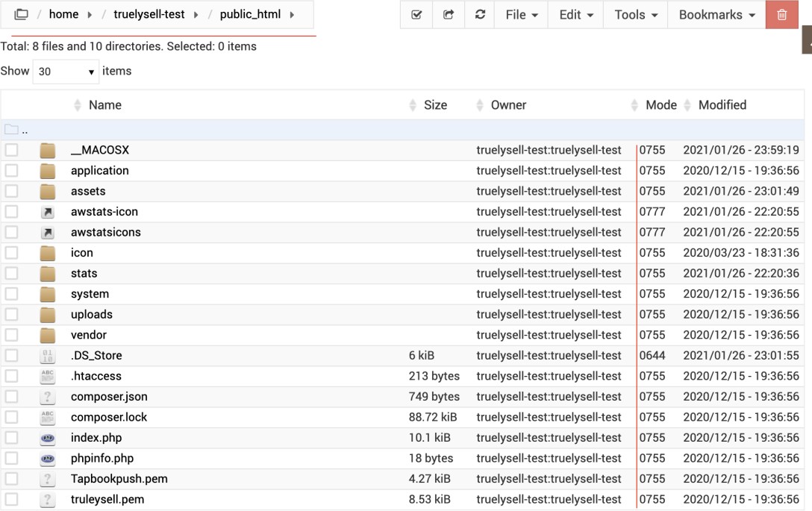Click the awstats-icon symlink icon
812x511 pixels.
point(48,212)
